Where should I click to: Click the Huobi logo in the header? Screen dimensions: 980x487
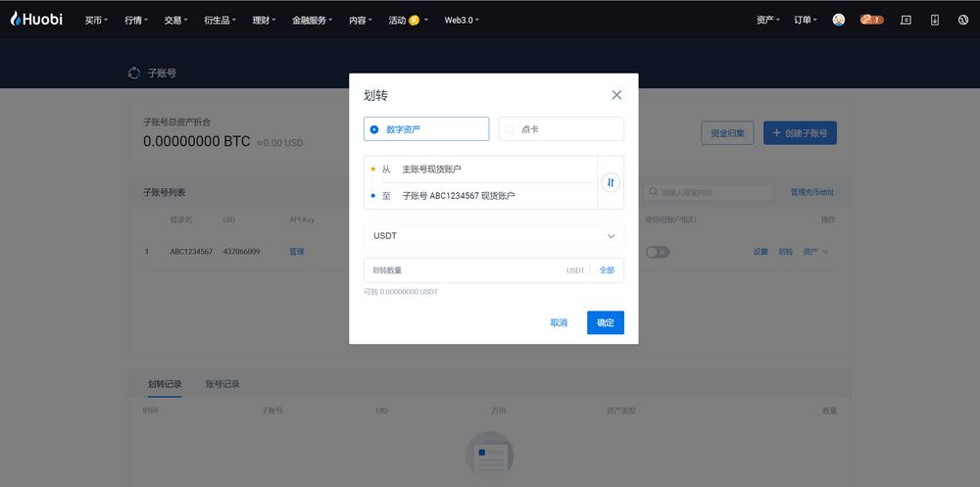point(36,19)
